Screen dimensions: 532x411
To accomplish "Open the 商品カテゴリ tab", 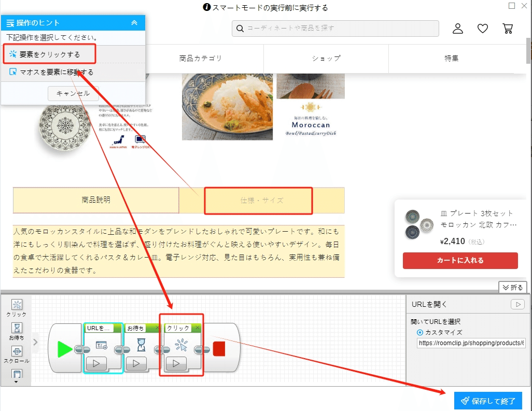I will [x=201, y=59].
